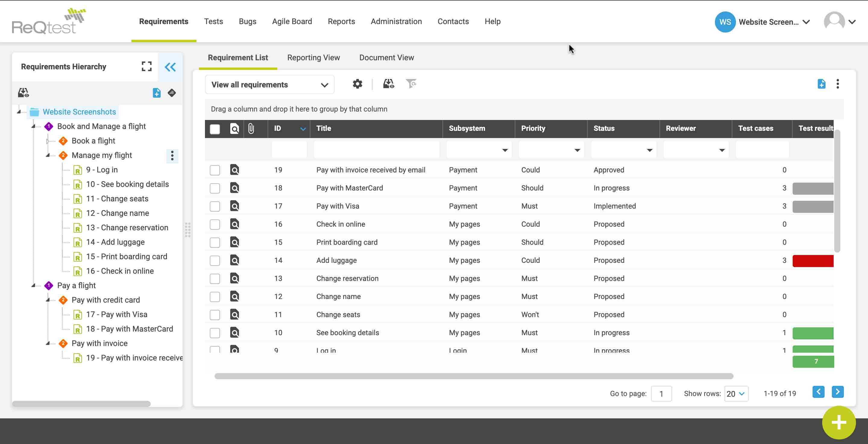Click the Go to page input field
This screenshot has height=444, width=868.
(x=661, y=393)
